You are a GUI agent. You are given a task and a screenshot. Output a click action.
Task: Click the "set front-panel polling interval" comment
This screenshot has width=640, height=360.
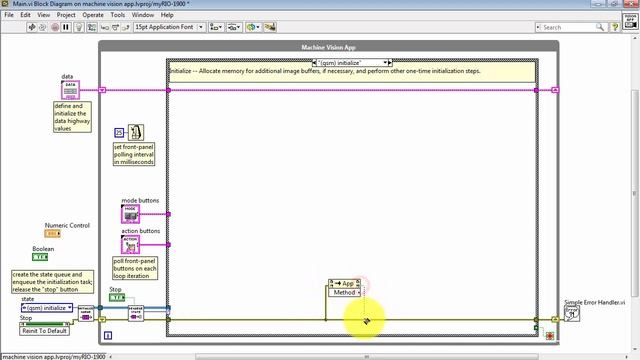pyautogui.click(x=134, y=154)
